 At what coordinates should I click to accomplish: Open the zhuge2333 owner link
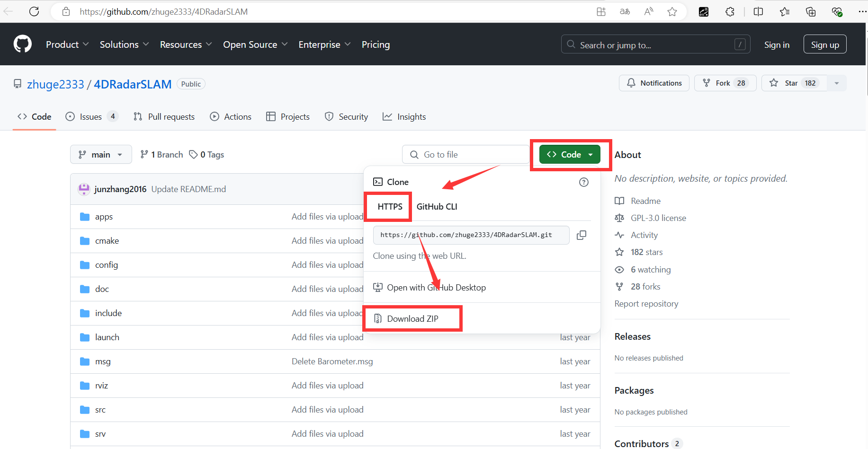coord(55,84)
